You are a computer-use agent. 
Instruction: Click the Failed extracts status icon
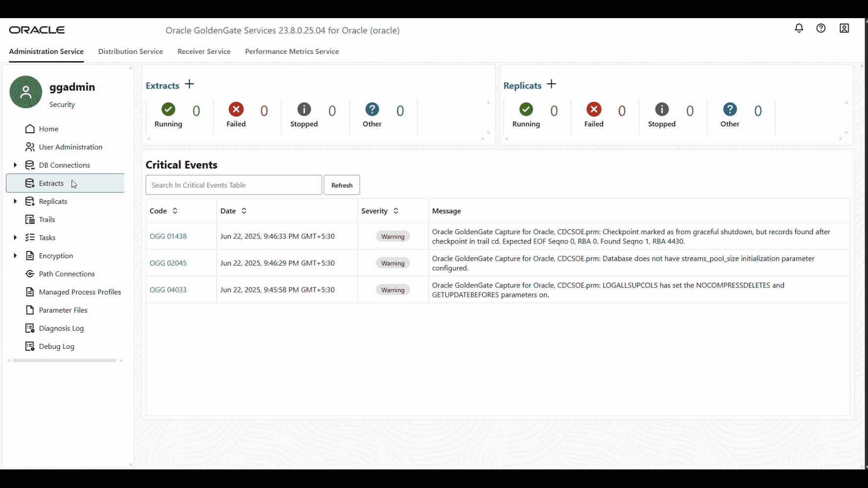click(236, 109)
